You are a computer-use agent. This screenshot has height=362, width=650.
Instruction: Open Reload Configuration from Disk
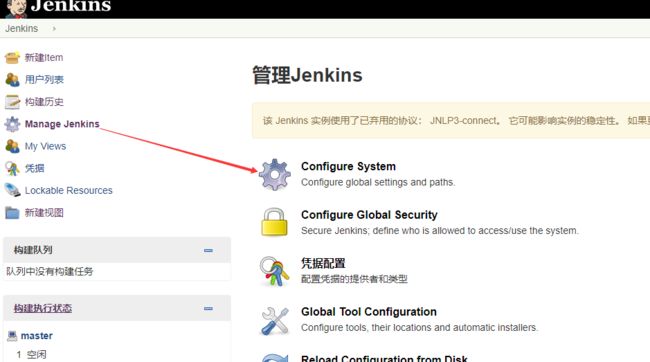click(384, 358)
